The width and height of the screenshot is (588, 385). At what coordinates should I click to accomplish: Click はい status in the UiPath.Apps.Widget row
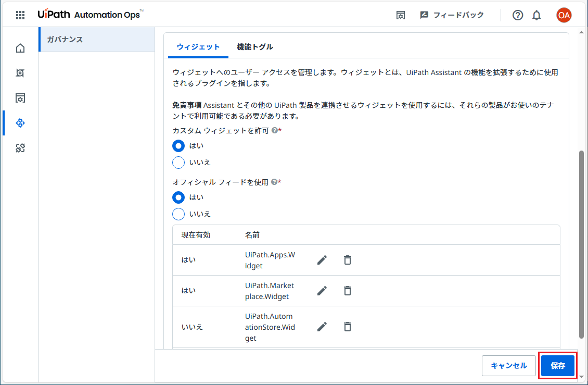pos(188,260)
